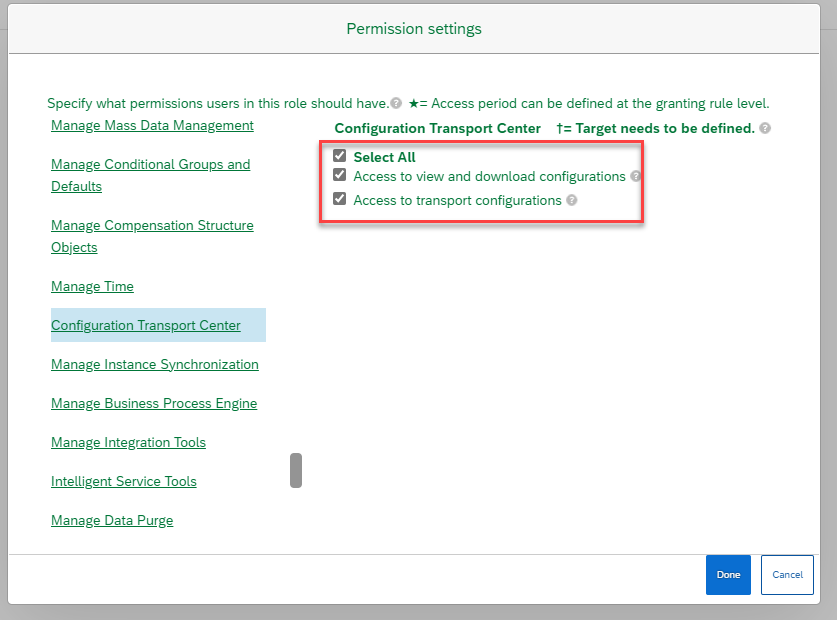Screen dimensions: 837x620
Task: Click help icon beside permissions description
Action: 396,103
